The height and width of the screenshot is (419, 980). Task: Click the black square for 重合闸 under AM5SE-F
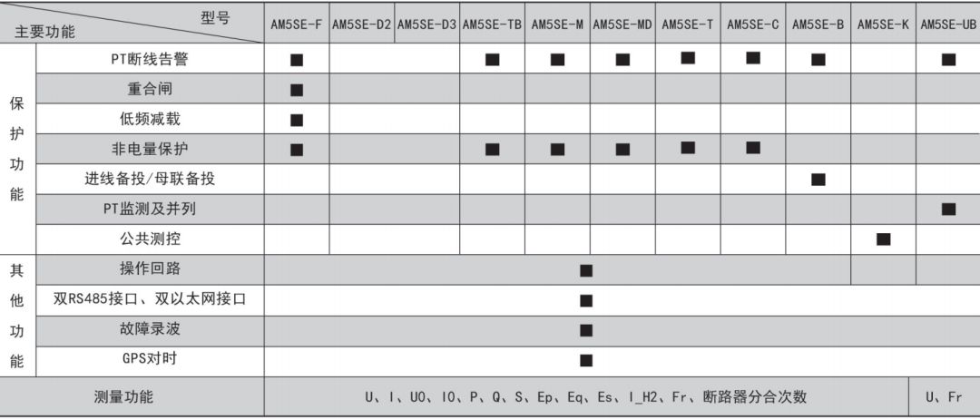tap(297, 90)
